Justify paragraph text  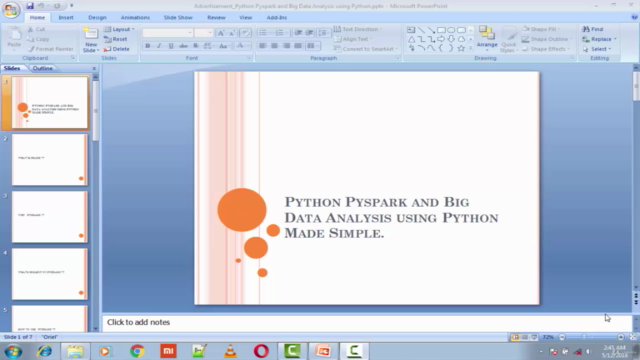coord(298,46)
